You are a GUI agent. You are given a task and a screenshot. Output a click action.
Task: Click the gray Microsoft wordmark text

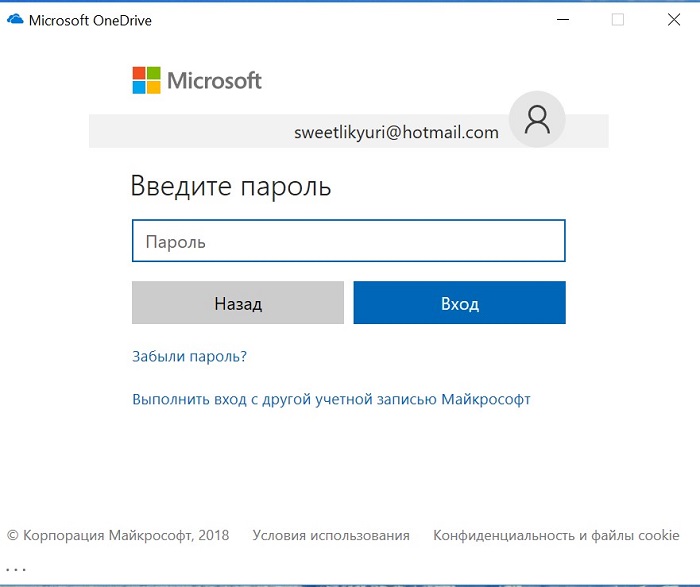click(214, 81)
